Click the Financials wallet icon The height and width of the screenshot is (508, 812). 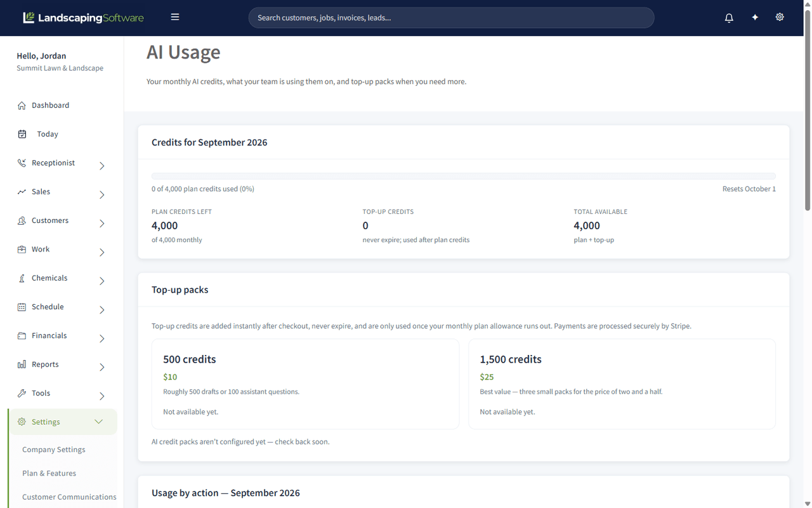pos(22,336)
